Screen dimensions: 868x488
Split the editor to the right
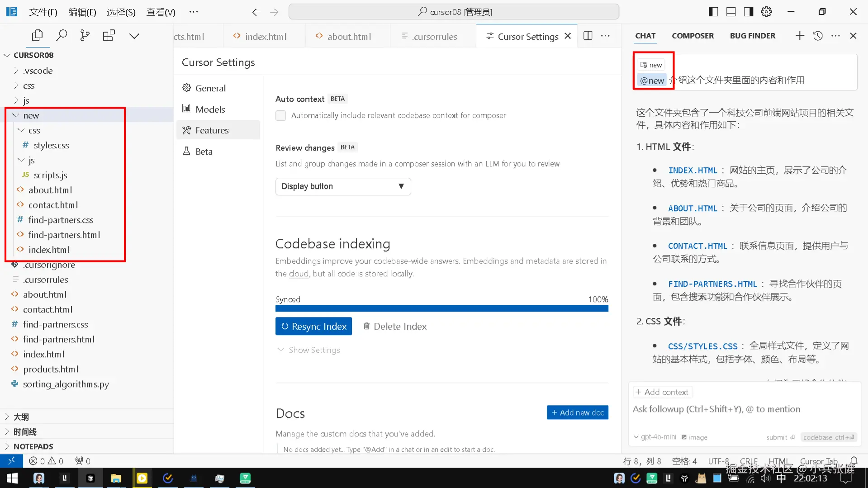pyautogui.click(x=588, y=36)
